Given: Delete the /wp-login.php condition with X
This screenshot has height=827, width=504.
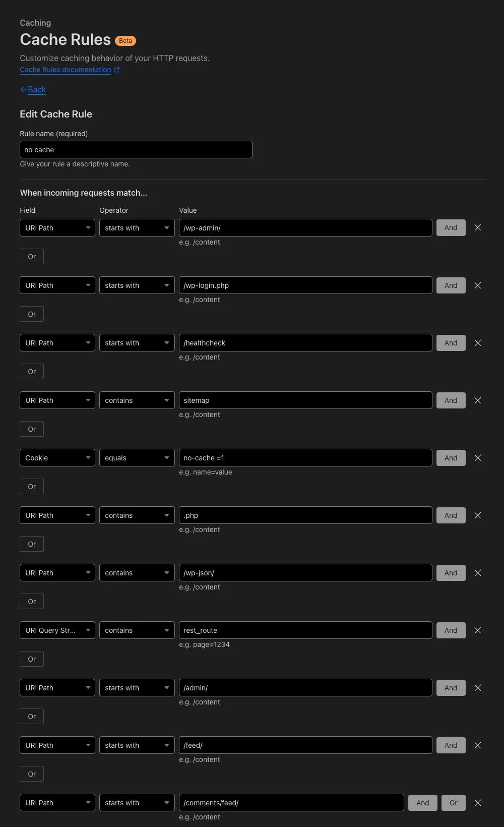Looking at the screenshot, I should pos(478,285).
